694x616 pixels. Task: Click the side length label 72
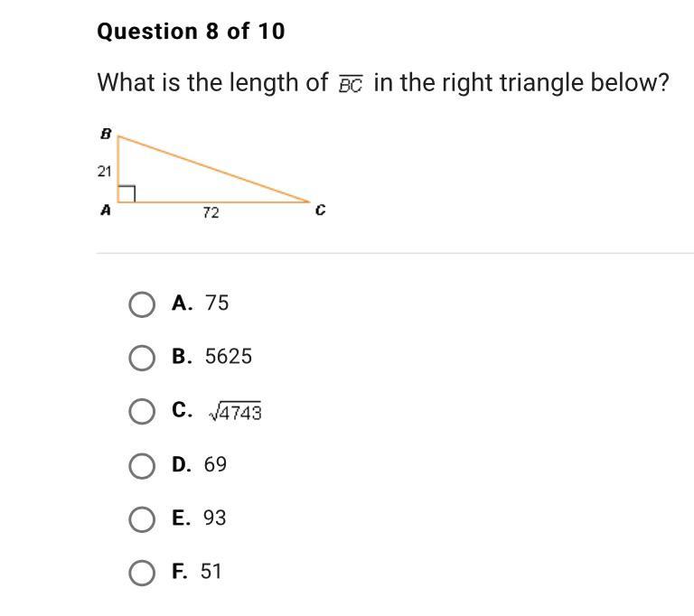pos(211,213)
